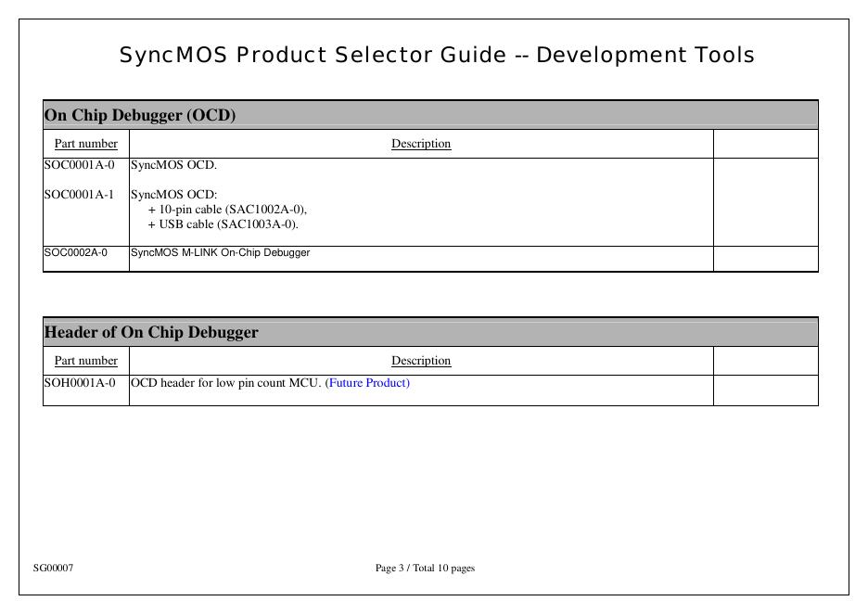Image resolution: width=868 pixels, height=614 pixels.
Task: Click the SyncMOS OCD: description for SOC0001A-1
Action: 174,195
